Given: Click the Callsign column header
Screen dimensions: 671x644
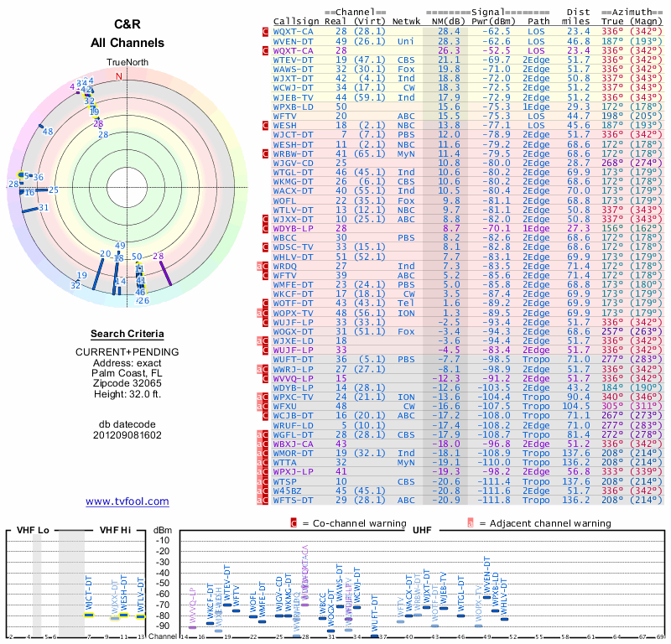Looking at the screenshot, I should [x=297, y=22].
